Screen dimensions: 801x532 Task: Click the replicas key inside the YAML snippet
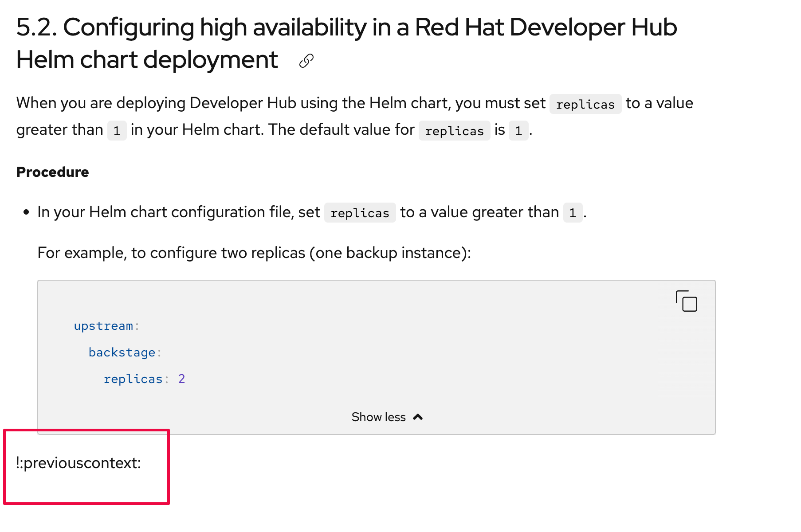(133, 379)
